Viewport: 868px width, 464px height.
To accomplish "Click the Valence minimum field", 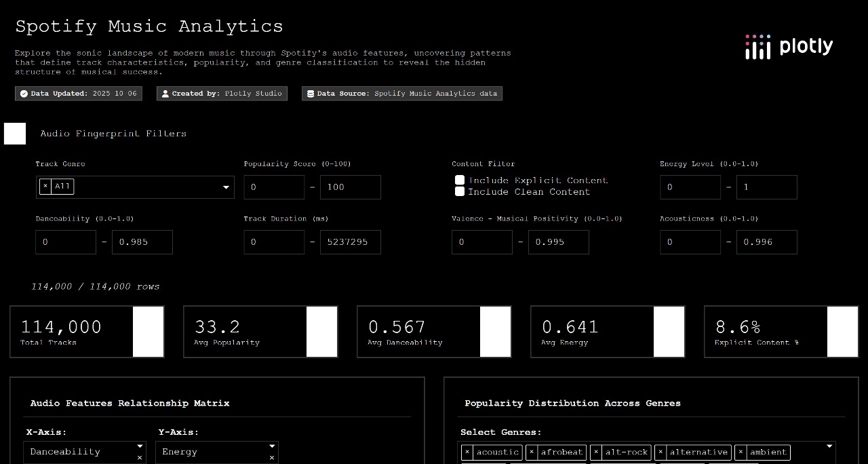I will coord(482,242).
